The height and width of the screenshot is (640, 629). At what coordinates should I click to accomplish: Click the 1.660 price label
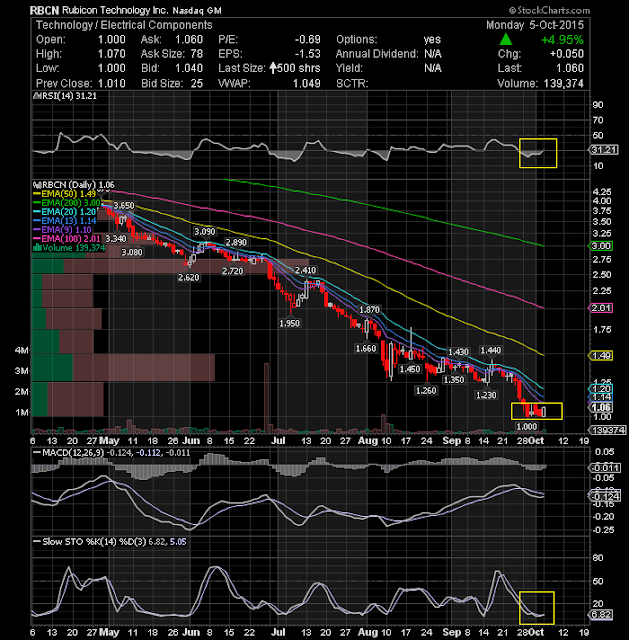366,349
